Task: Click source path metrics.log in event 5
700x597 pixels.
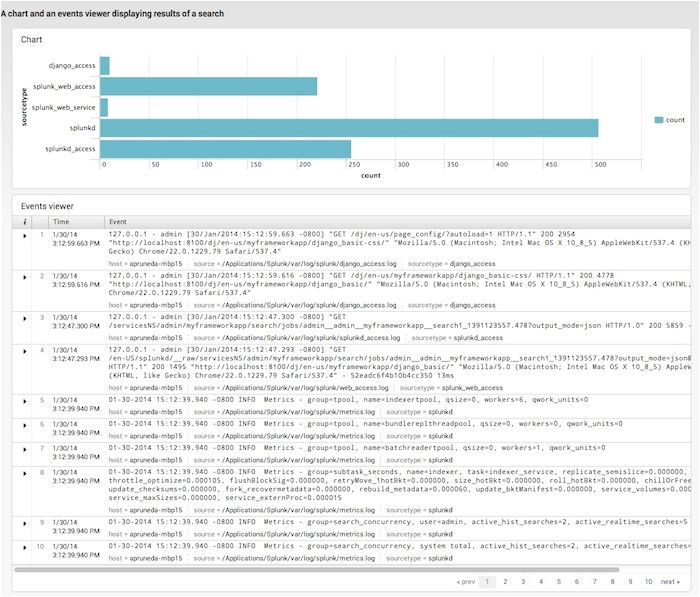Action: (x=298, y=412)
